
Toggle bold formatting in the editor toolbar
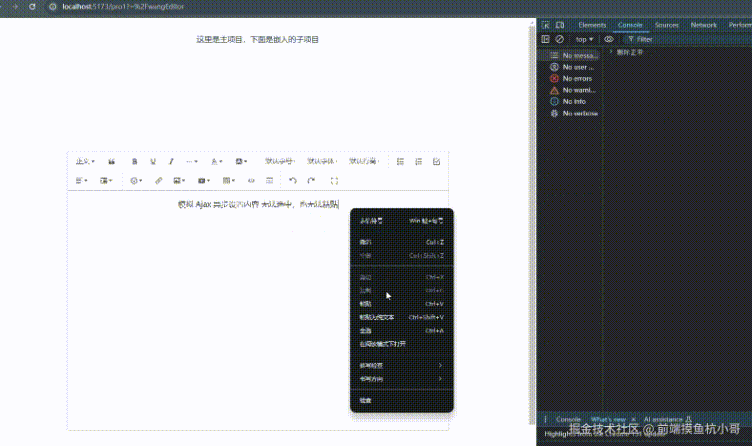click(x=134, y=162)
